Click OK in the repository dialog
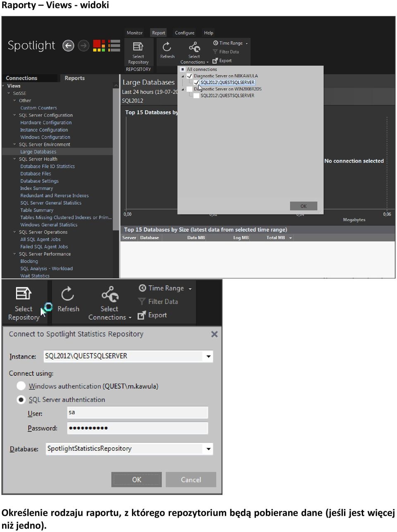 (136, 480)
